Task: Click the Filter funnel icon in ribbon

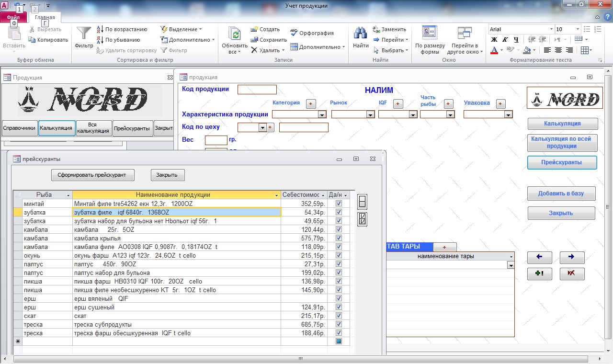Action: coord(84,33)
